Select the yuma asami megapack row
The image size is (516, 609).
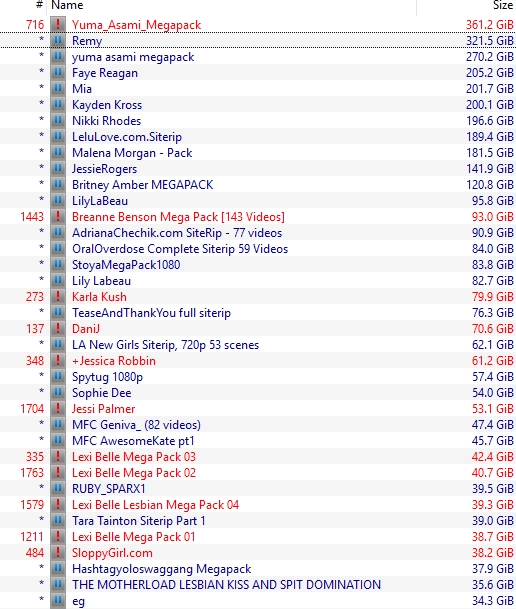point(258,57)
